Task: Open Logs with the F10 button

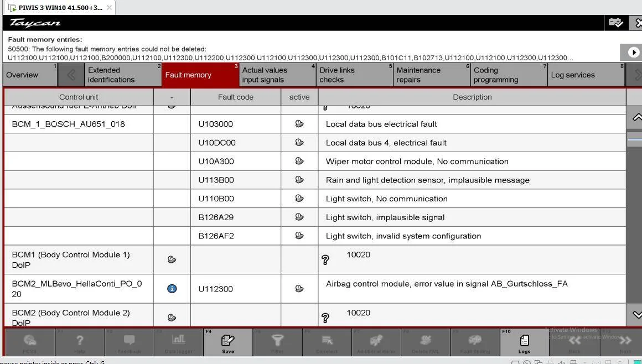Action: (x=524, y=342)
